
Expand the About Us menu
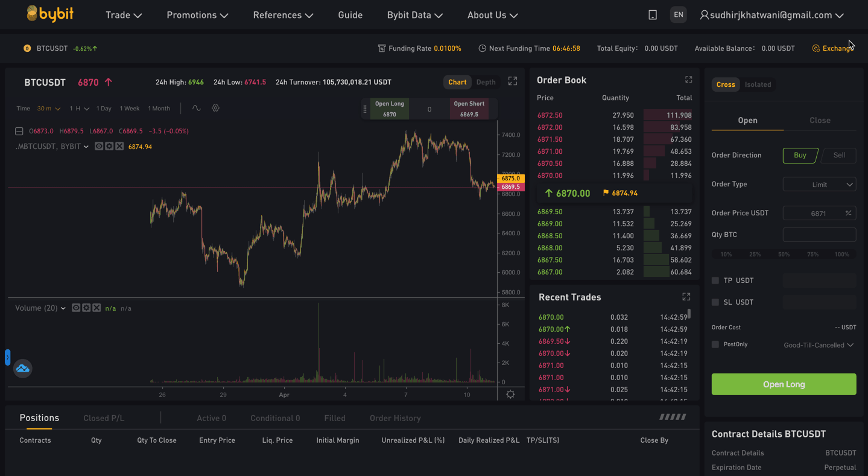click(x=492, y=15)
